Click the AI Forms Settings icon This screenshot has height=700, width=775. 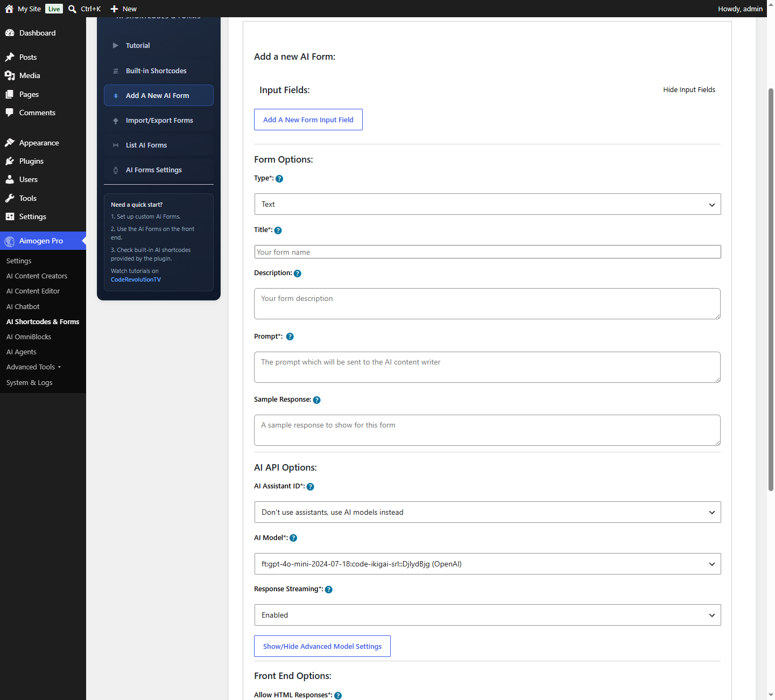[115, 170]
